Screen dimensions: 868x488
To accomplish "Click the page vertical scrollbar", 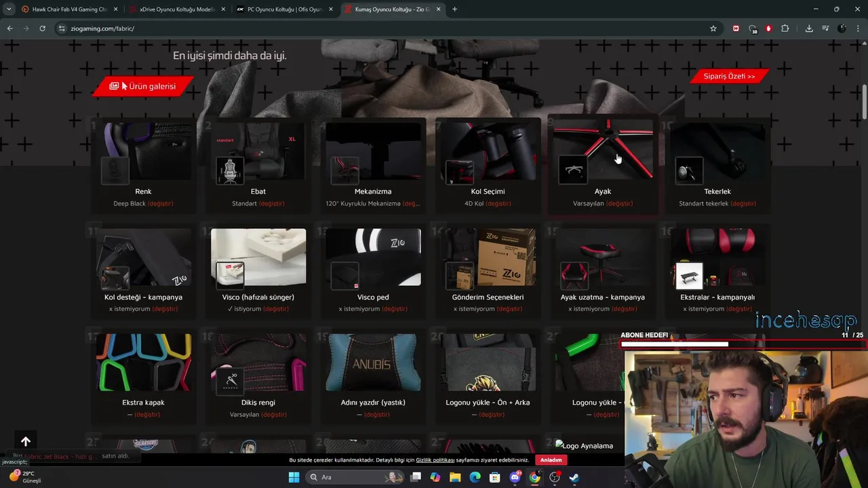I will click(865, 100).
